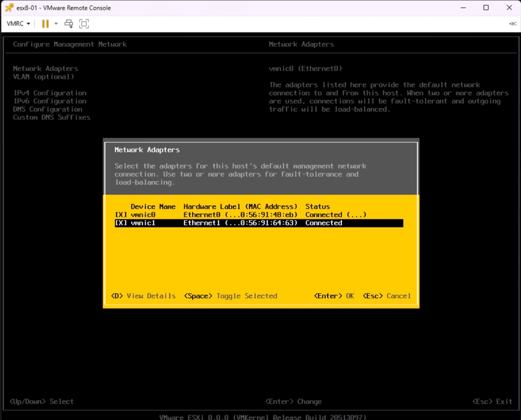521x420 pixels.
Task: Click the 'Ethernet1 (...0:56:91:64:63)' hardware label
Action: pos(240,223)
